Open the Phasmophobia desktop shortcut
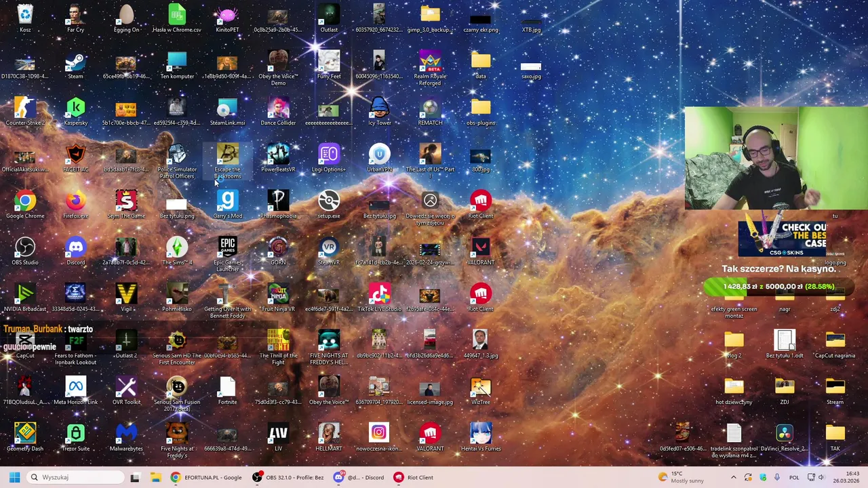The image size is (868, 488). [x=278, y=205]
